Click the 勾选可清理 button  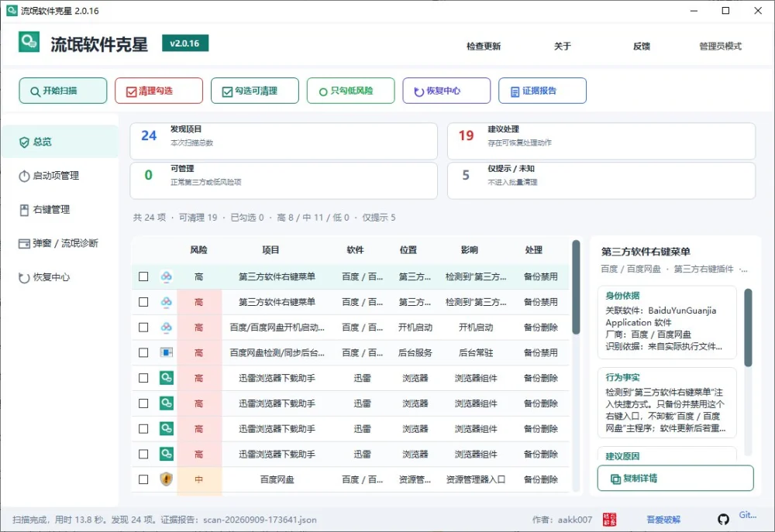point(254,91)
